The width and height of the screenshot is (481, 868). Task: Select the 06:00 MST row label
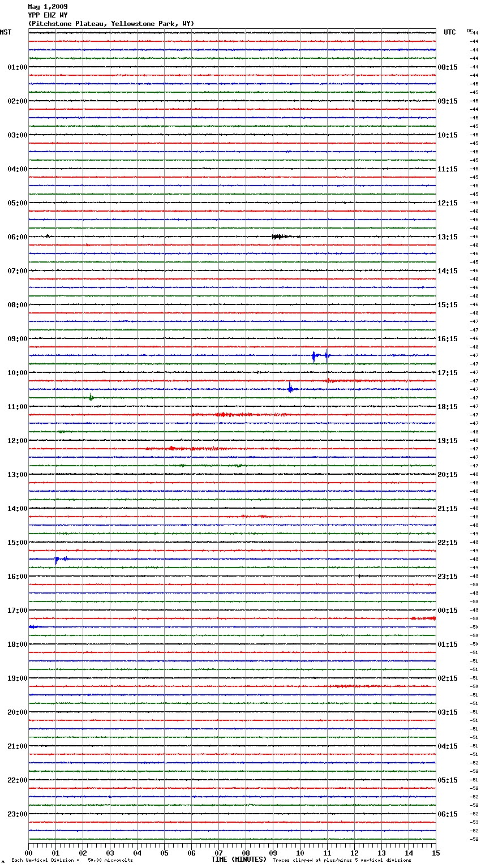tap(17, 237)
